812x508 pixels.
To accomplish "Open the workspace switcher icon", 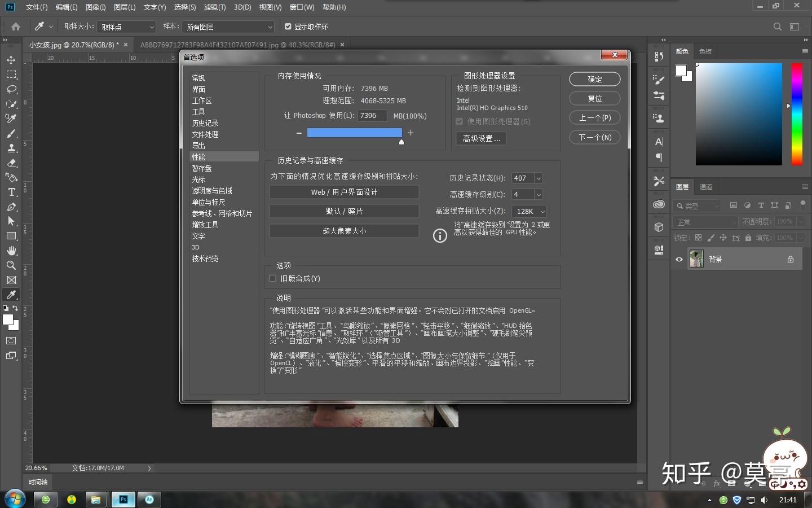I will point(795,27).
